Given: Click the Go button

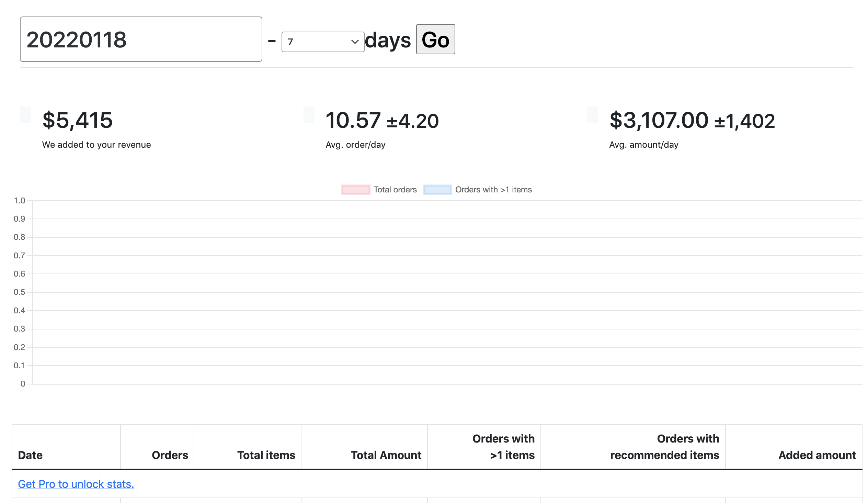Looking at the screenshot, I should point(435,39).
